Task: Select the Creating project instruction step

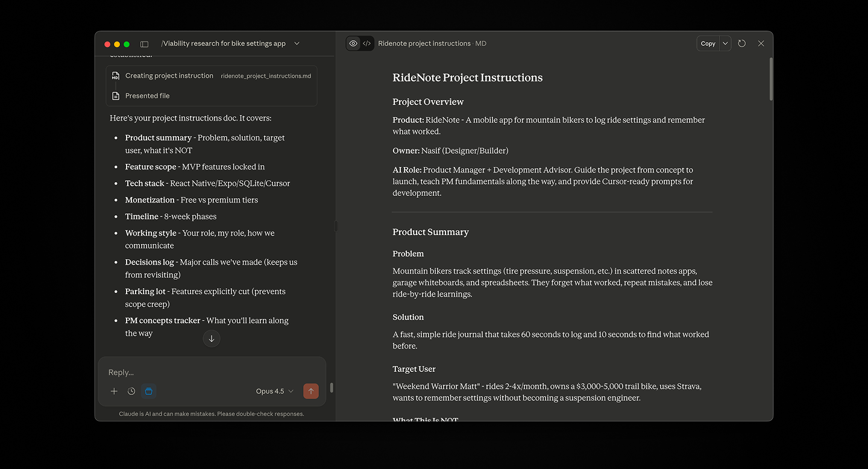Action: (169, 75)
